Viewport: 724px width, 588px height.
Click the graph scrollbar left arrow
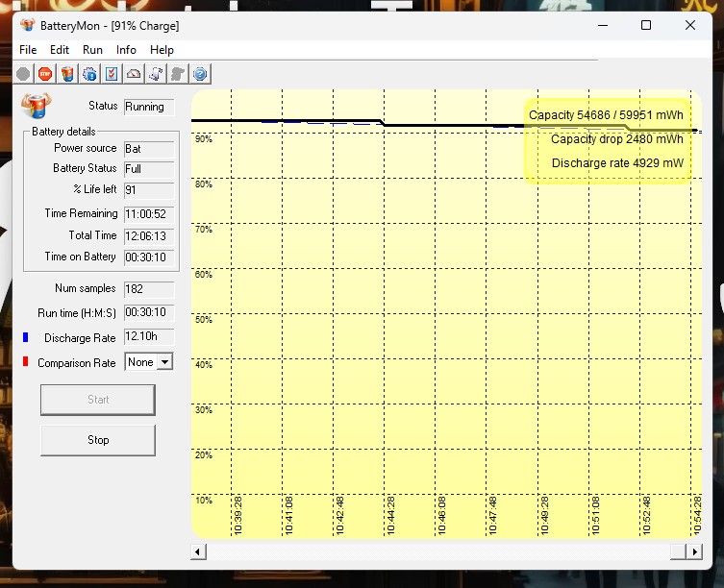[x=198, y=551]
